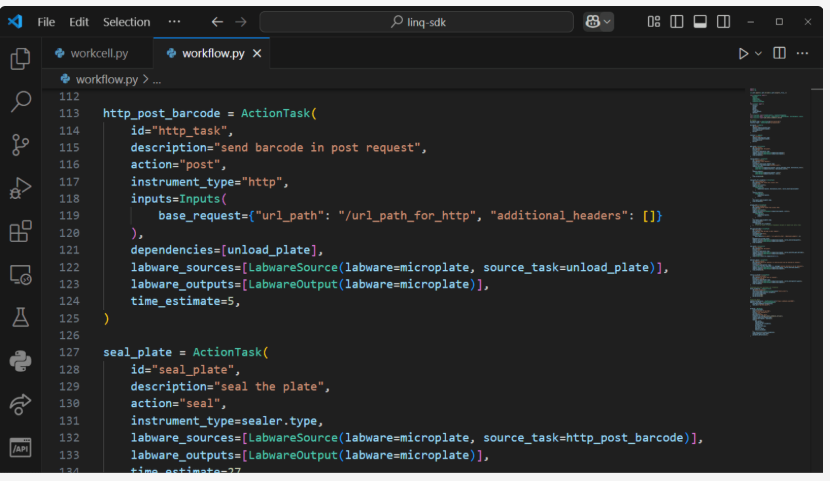Toggle the primary side bar layout button
Image resolution: width=830 pixels, height=481 pixels.
(677, 21)
